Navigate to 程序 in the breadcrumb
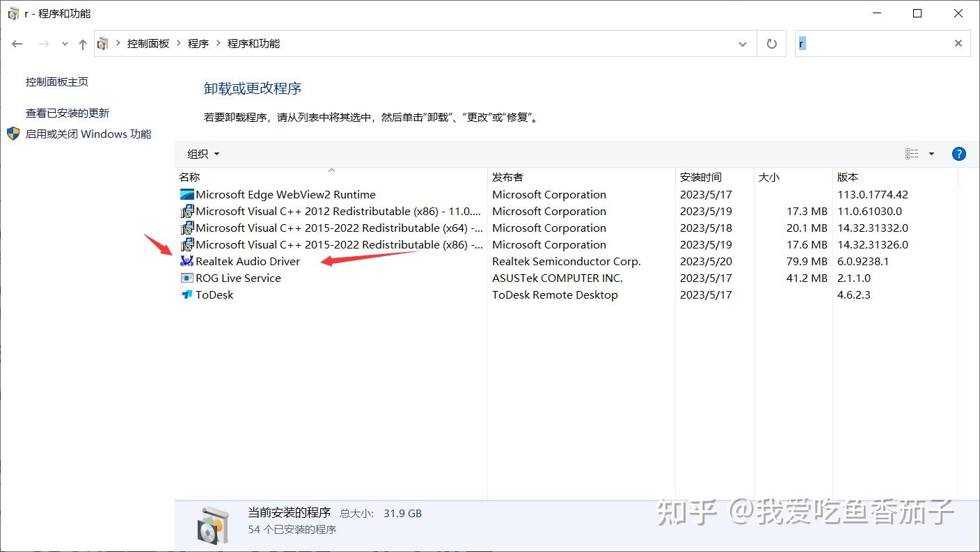 pos(198,43)
